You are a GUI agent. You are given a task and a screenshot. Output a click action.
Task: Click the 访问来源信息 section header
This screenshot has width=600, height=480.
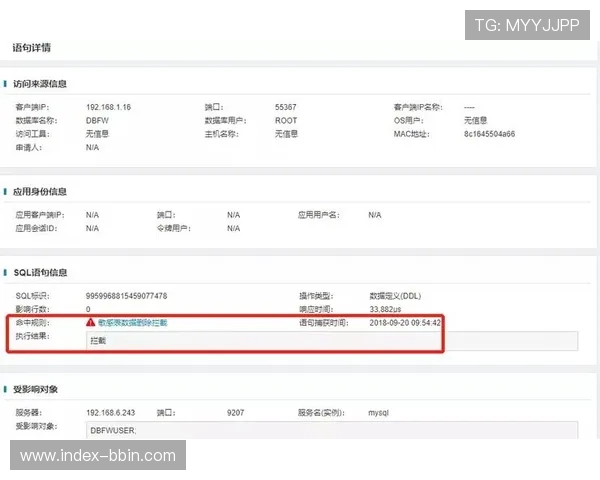coord(40,84)
